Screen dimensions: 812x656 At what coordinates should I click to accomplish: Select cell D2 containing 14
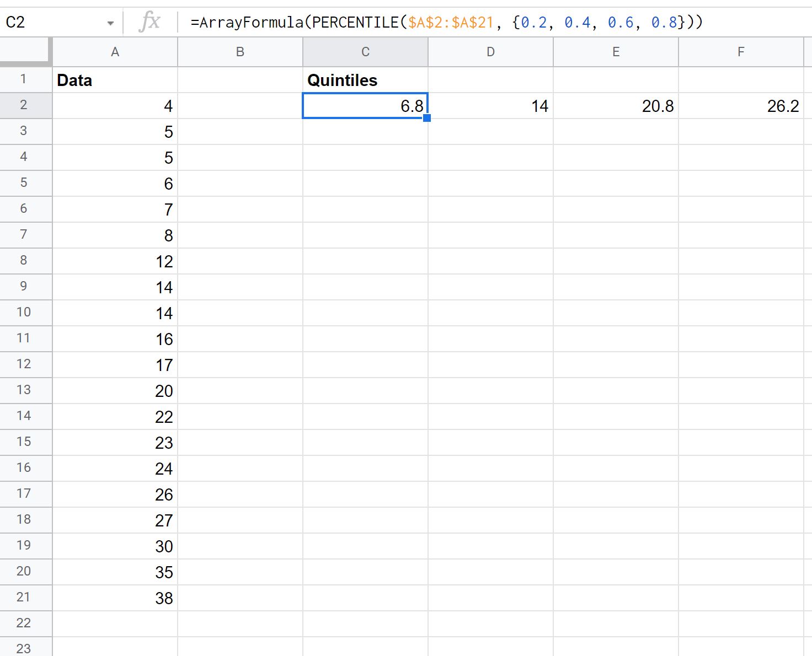[x=490, y=105]
